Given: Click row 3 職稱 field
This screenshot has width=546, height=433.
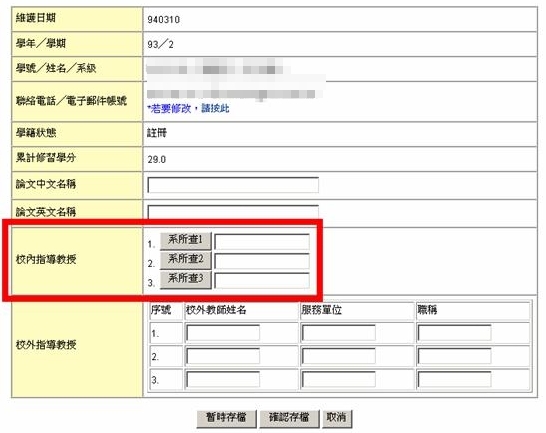Looking at the screenshot, I should click(x=454, y=379).
